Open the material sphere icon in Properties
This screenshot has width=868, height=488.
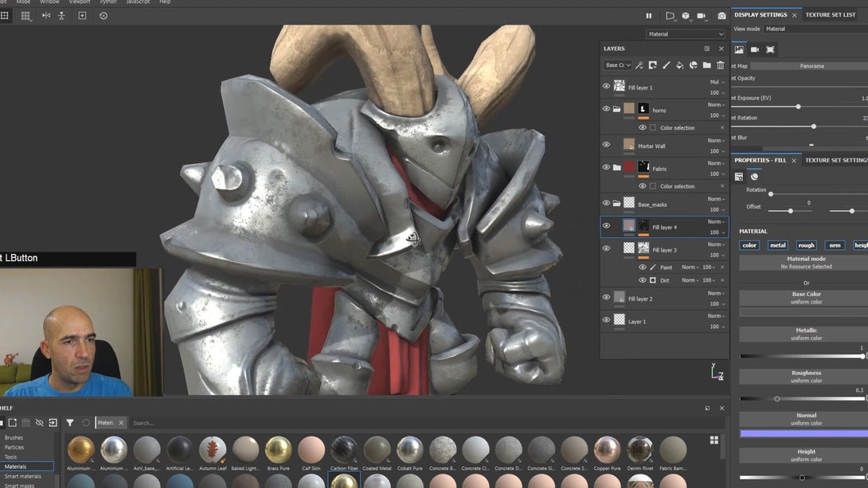[x=754, y=177]
